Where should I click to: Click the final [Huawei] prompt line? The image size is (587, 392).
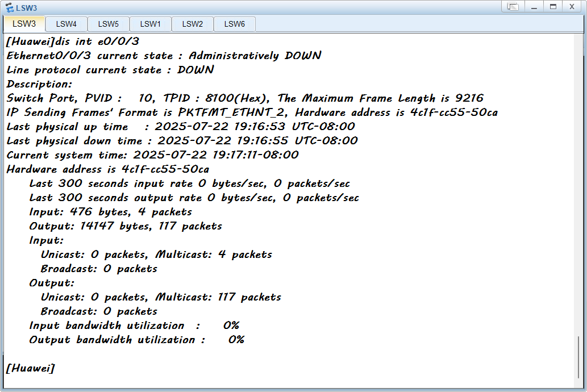pos(31,368)
